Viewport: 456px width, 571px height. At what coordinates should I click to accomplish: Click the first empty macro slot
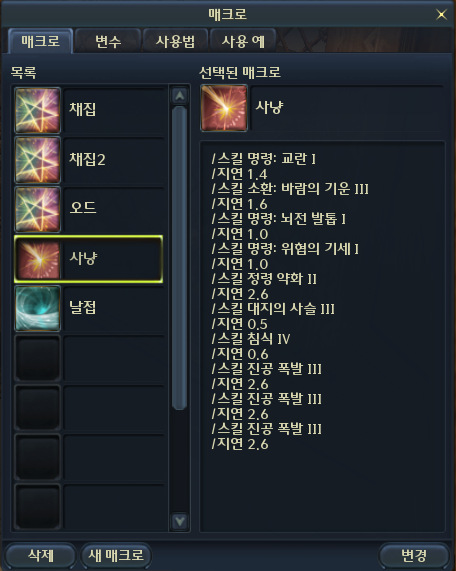[89, 358]
